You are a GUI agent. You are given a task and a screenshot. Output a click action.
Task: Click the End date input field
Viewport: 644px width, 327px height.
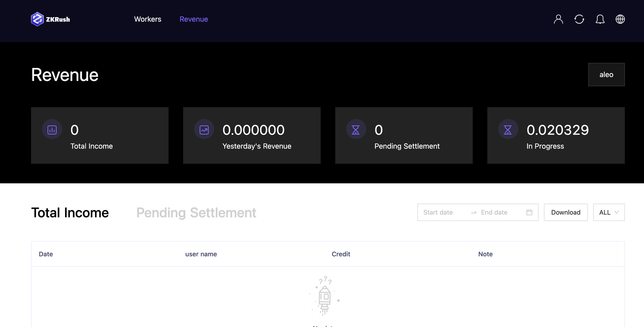(x=500, y=212)
